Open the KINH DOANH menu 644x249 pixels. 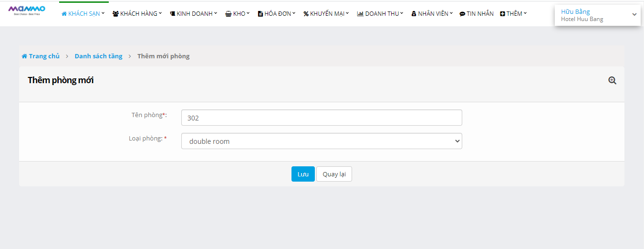[x=194, y=14]
